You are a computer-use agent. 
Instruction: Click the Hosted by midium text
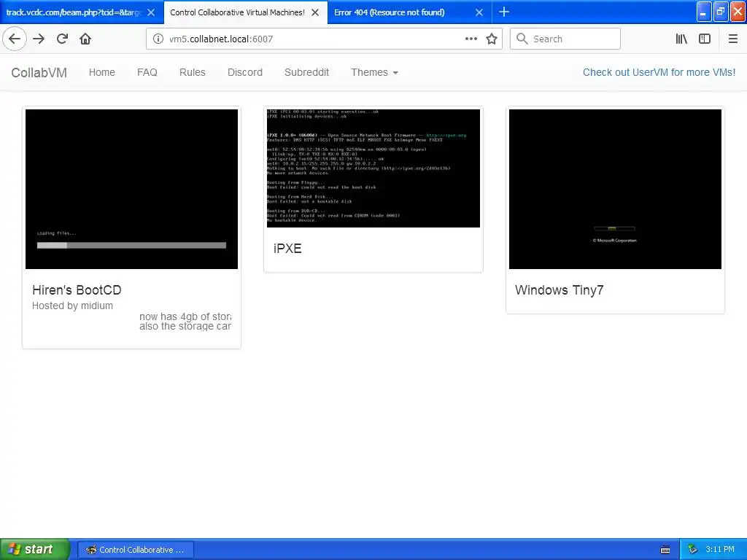[72, 306]
